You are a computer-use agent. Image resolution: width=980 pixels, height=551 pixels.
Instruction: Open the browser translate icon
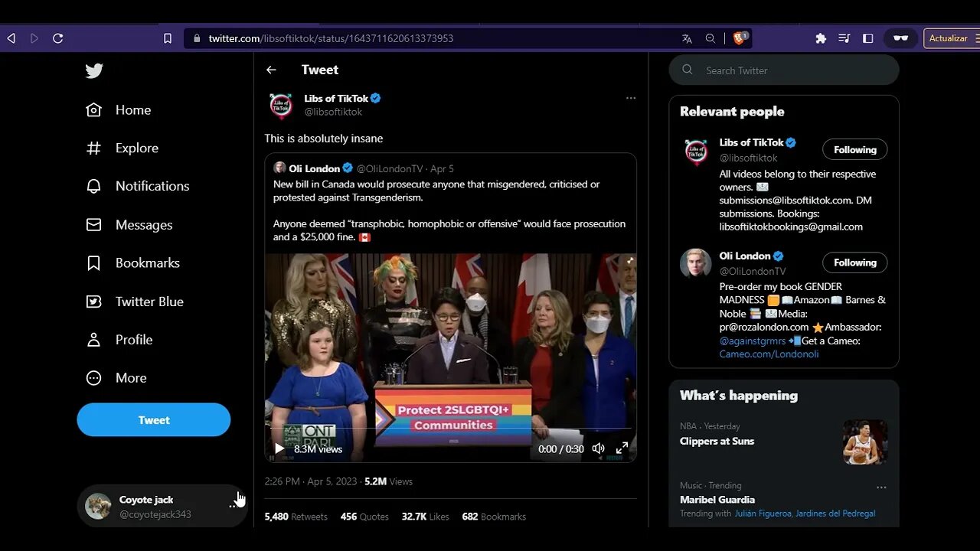point(687,38)
